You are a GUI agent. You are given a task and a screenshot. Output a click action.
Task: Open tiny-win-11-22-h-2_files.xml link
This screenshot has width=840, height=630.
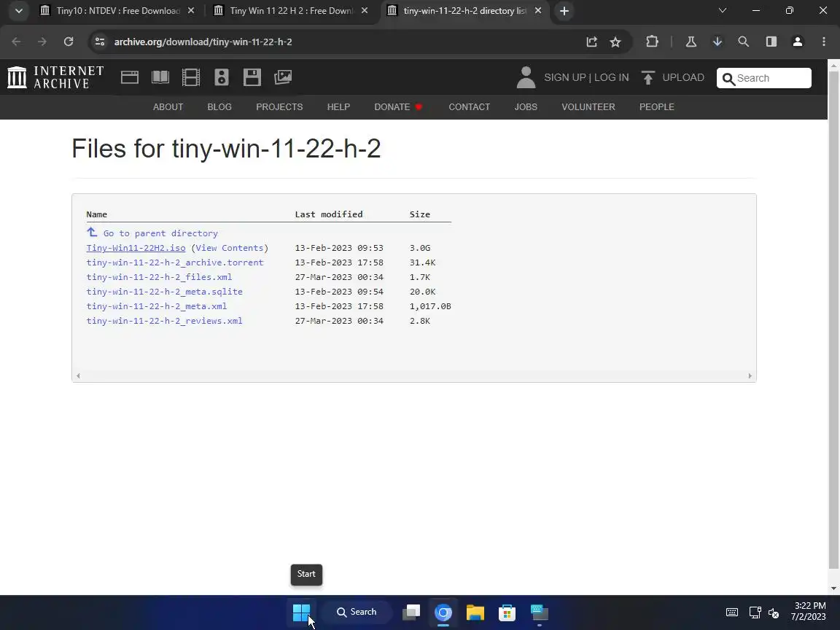pos(159,277)
